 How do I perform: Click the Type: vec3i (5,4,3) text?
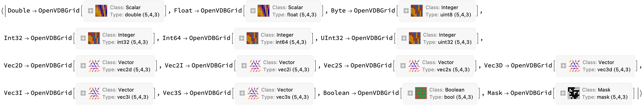pyautogui.click(x=125, y=97)
